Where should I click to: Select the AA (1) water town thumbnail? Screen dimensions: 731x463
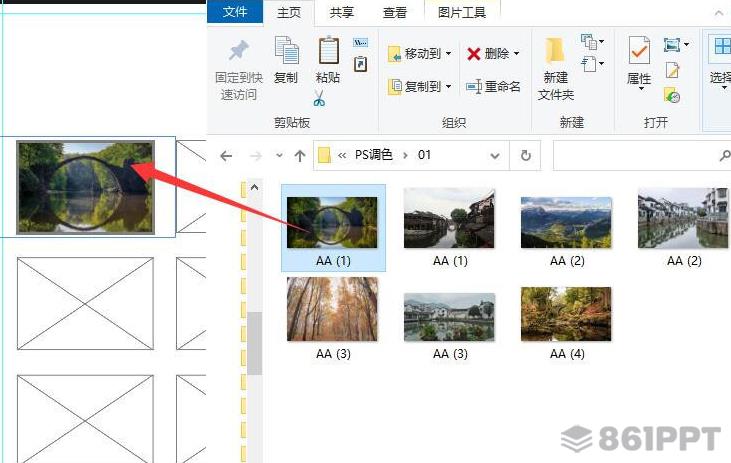(x=449, y=218)
